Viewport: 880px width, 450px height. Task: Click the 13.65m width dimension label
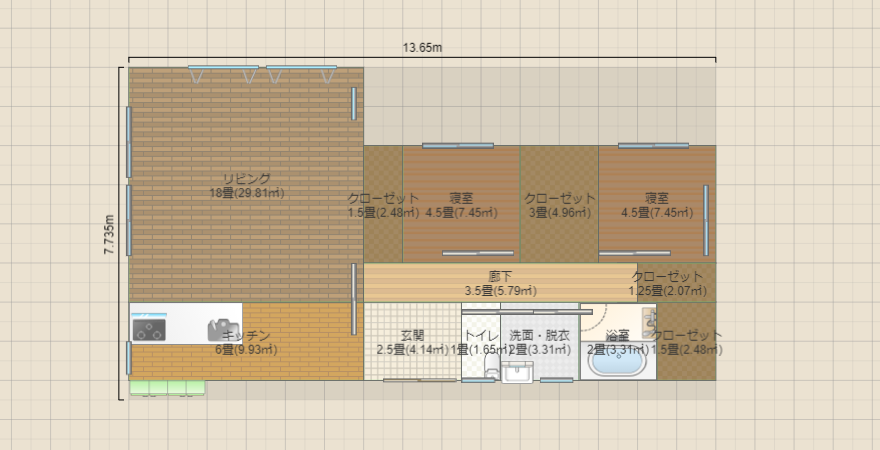422,47
